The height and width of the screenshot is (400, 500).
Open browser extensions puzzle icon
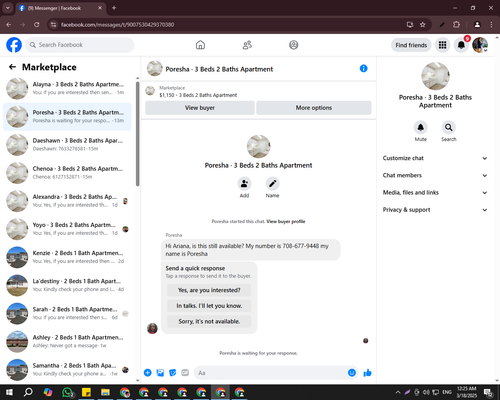click(456, 25)
